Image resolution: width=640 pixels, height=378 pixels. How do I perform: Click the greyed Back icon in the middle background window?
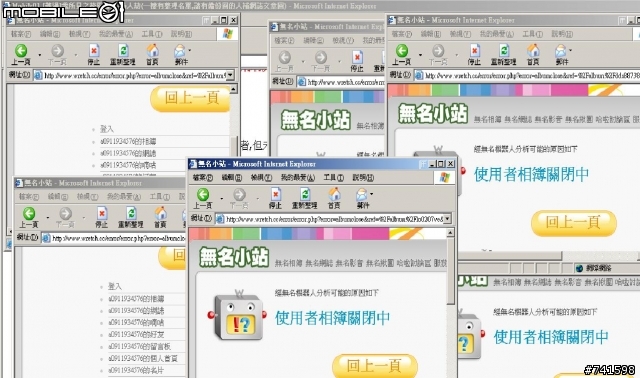(284, 58)
